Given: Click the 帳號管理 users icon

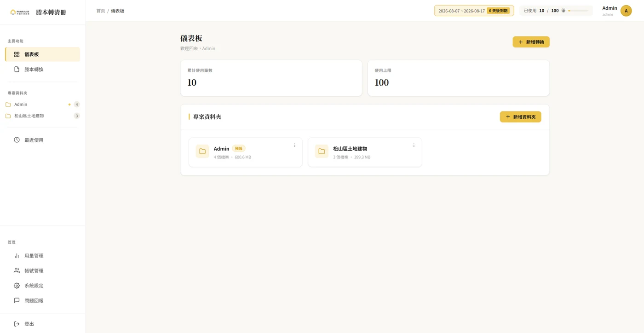Looking at the screenshot, I should pos(17,271).
